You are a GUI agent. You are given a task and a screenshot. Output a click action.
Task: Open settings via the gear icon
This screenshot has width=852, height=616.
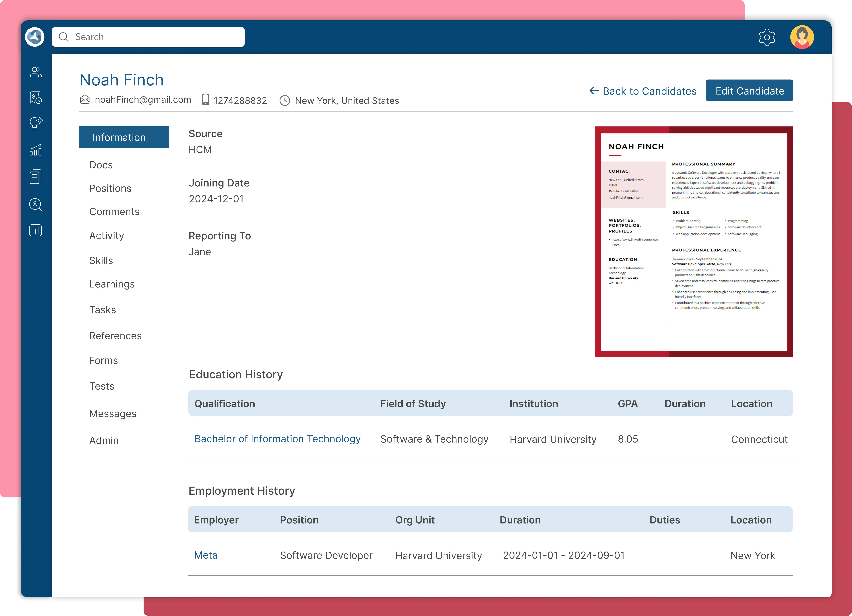(x=767, y=37)
